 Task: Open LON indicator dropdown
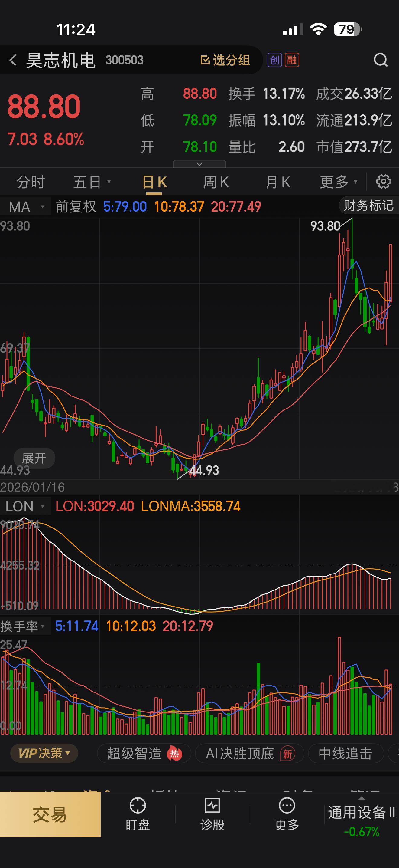[x=25, y=506]
